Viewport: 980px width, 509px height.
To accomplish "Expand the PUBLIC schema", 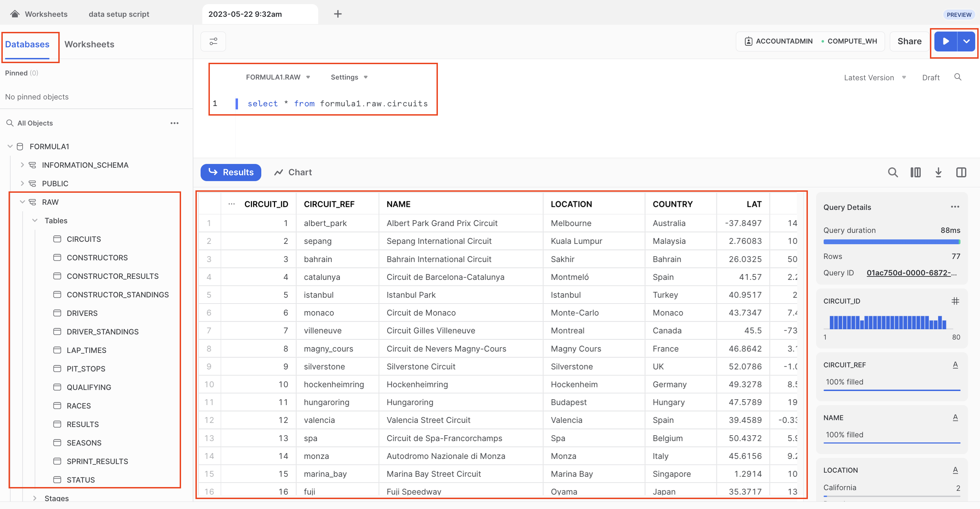I will coord(22,184).
